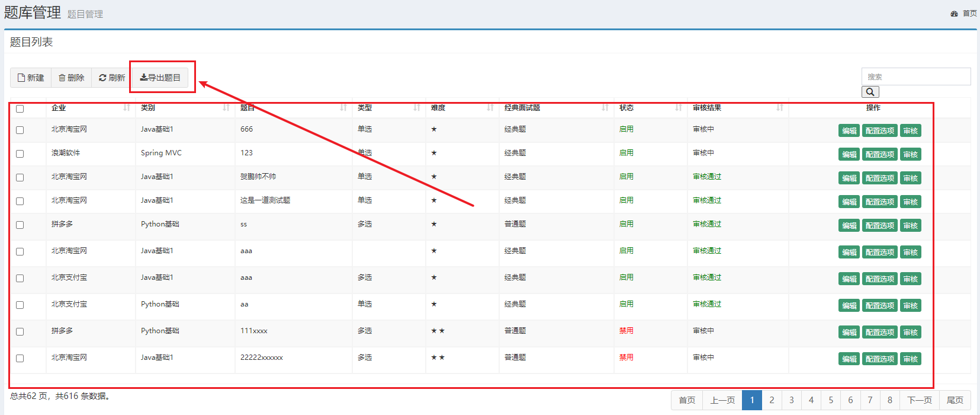Select page 2 in pagination
Screen dimensions: 980x415
772,400
